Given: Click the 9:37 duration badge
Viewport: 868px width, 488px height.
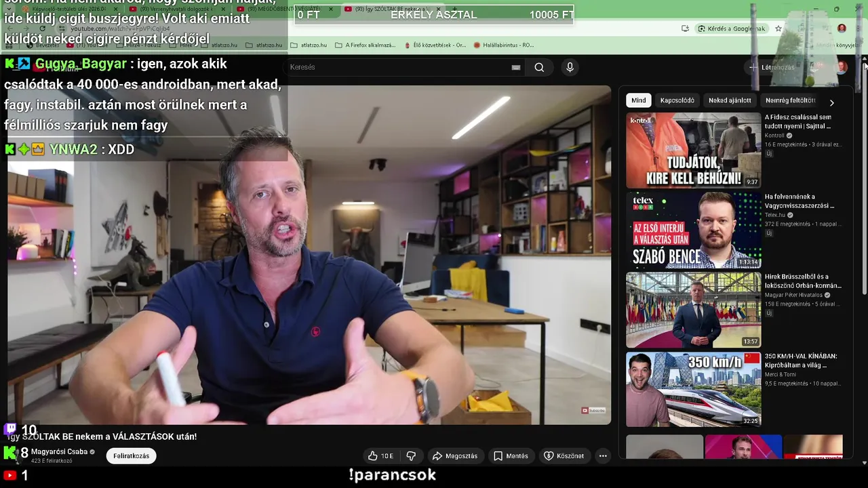Looking at the screenshot, I should tap(751, 182).
